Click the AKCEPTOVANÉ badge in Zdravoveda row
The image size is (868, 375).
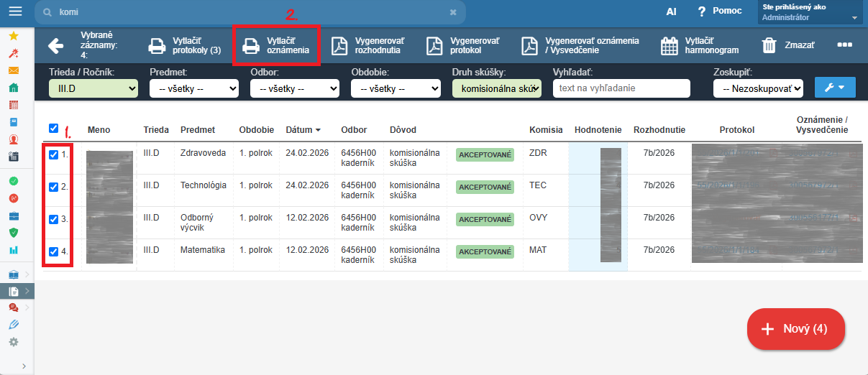485,154
